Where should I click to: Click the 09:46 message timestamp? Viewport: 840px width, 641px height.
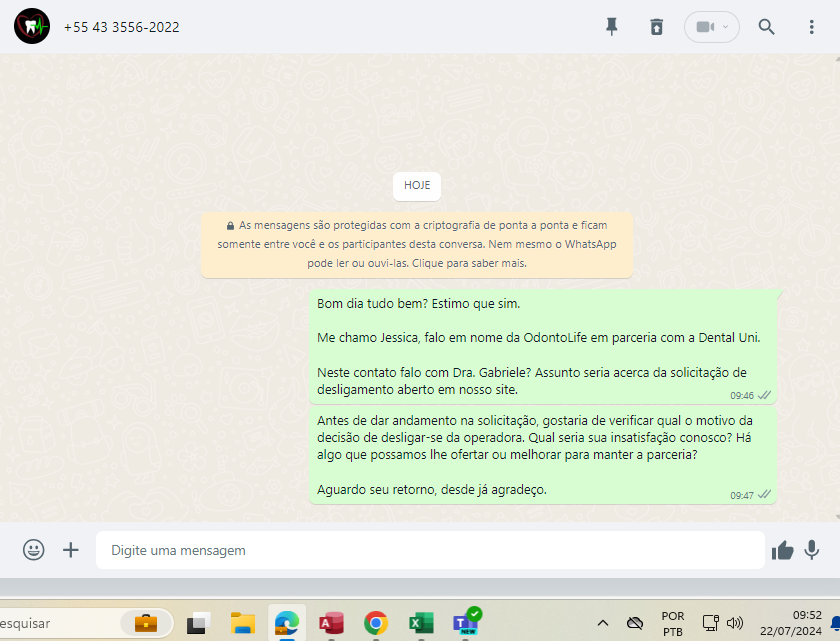point(741,396)
